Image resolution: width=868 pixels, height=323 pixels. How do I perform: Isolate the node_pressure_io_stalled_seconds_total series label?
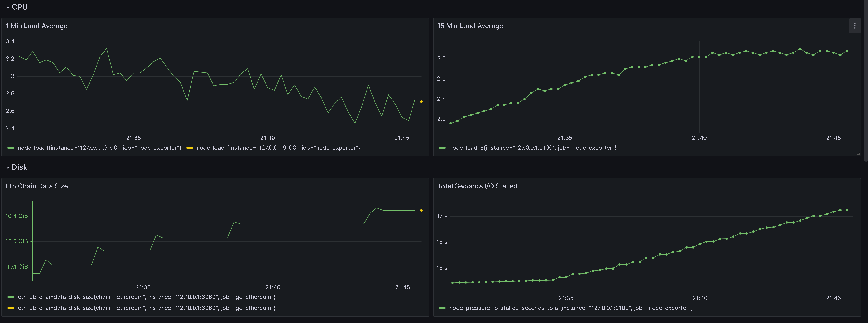point(571,308)
